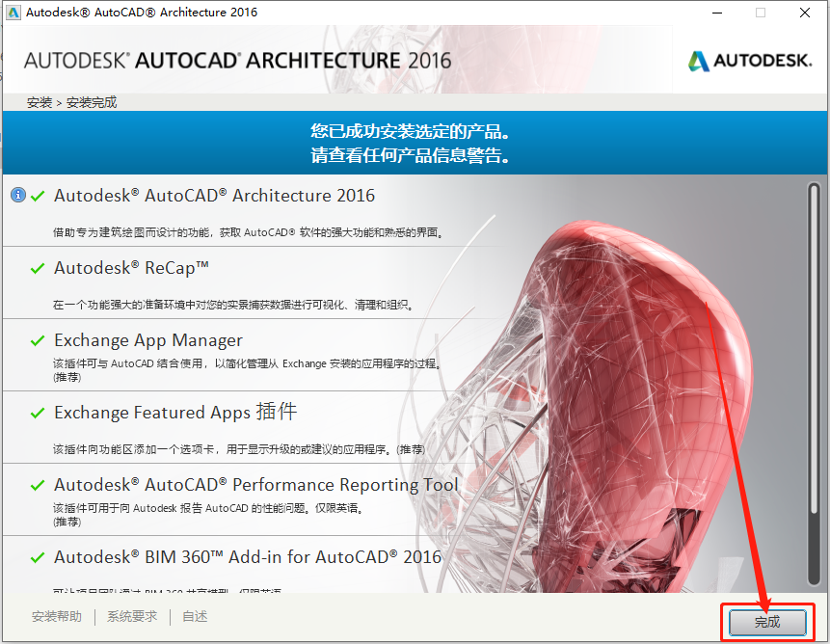Open the 安装帮助 link
The image size is (830, 644).
[57, 616]
